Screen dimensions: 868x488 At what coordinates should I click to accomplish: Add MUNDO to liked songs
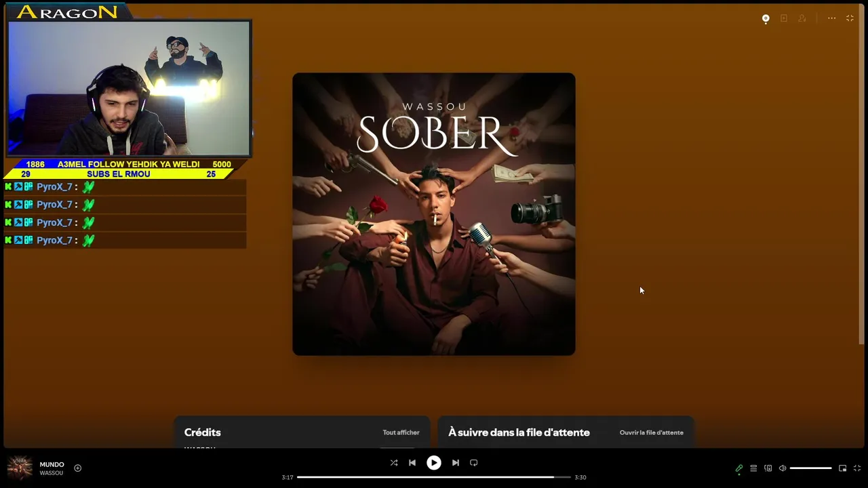(77, 468)
